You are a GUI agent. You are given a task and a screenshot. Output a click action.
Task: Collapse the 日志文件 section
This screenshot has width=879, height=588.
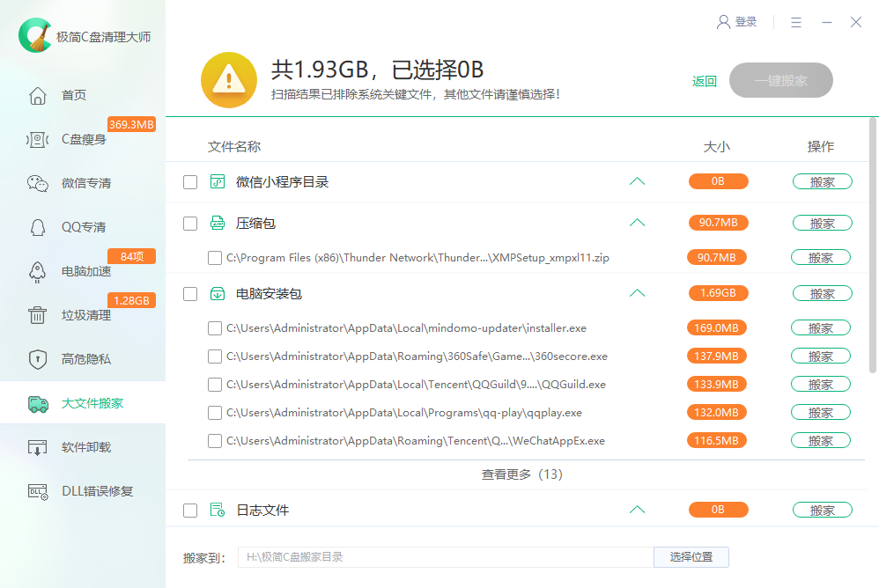click(x=637, y=509)
